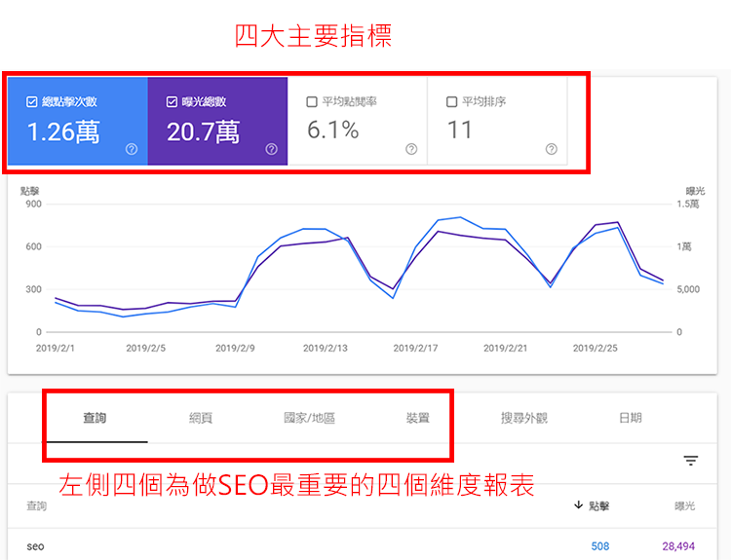Uncheck the 曝光總數 checkbox
The width and height of the screenshot is (731, 560).
[172, 101]
